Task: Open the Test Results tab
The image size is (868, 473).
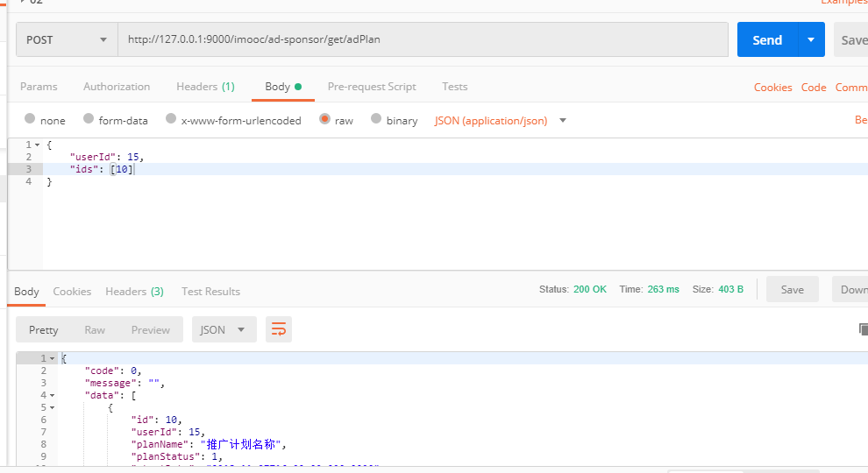Action: [x=211, y=292]
